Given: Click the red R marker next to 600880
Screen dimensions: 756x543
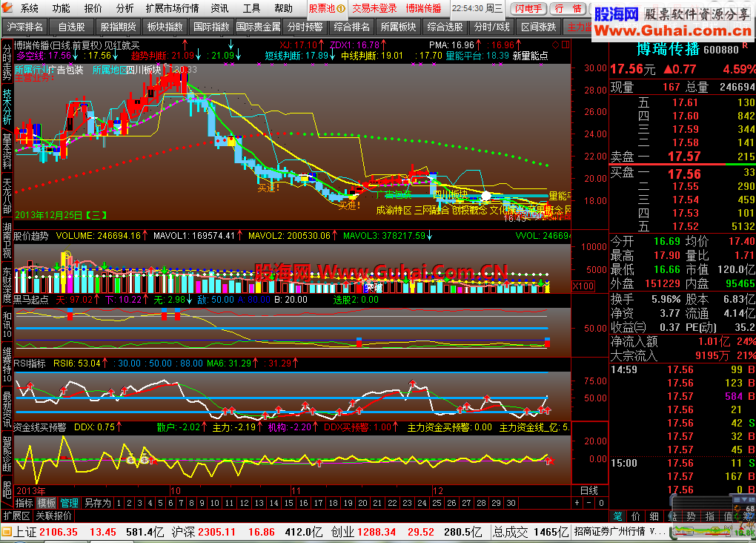Looking at the screenshot, I should (x=746, y=45).
